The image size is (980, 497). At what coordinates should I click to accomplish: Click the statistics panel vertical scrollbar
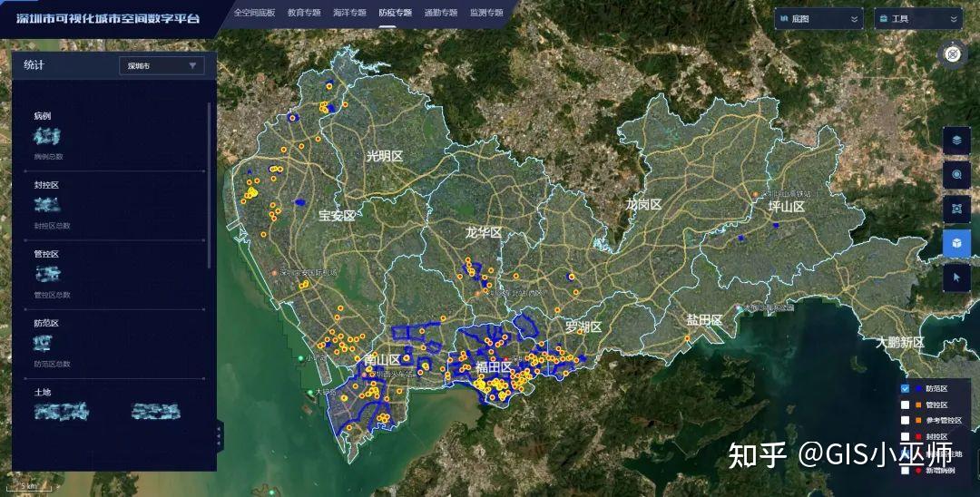[209, 185]
